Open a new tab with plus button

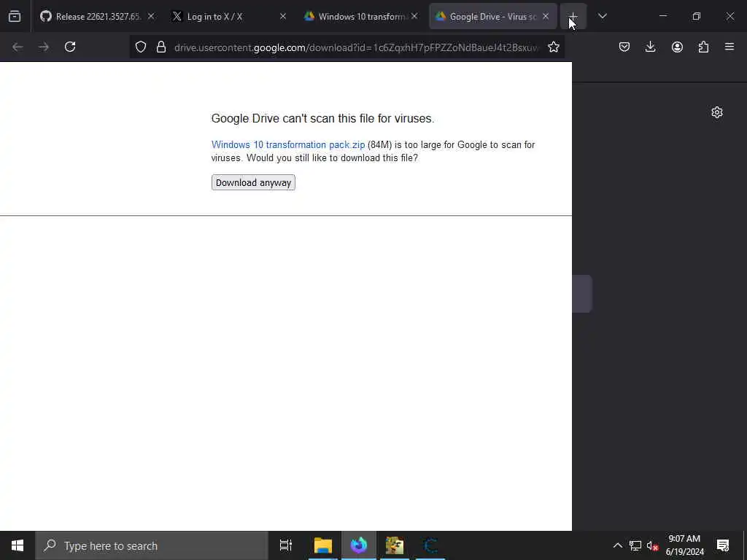573,16
